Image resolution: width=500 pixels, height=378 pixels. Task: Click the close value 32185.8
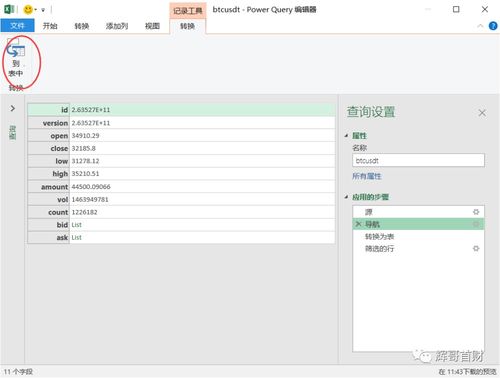point(83,148)
